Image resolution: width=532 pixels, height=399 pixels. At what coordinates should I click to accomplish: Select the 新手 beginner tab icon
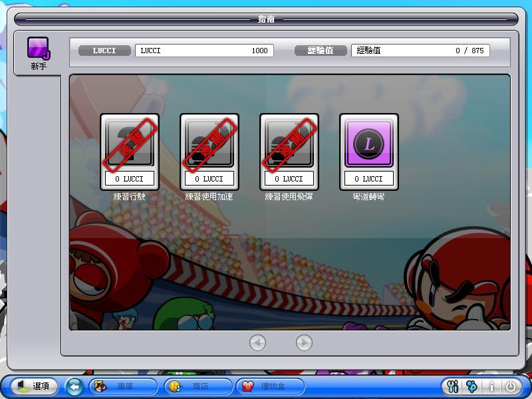pyautogui.click(x=39, y=48)
